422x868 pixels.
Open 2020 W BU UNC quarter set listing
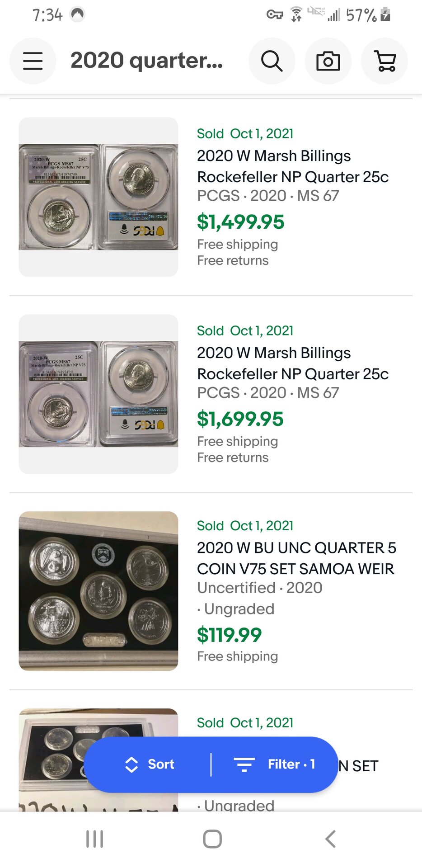click(x=296, y=558)
